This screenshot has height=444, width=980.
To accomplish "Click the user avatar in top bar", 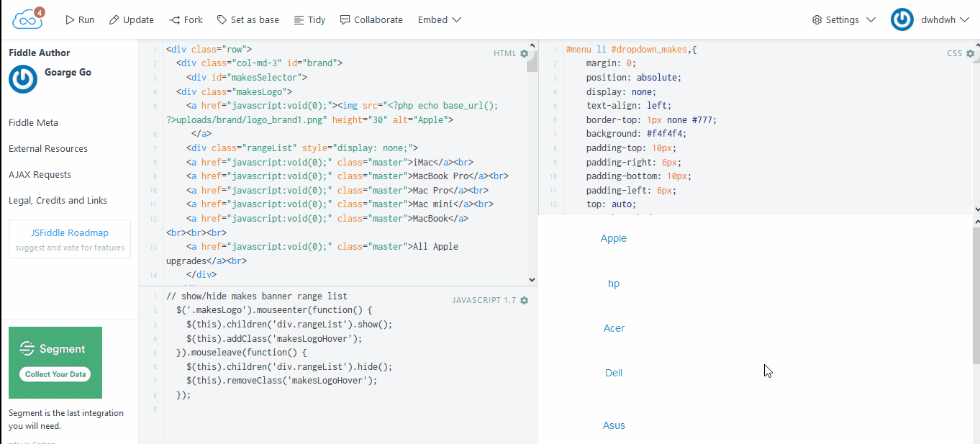I will coord(902,19).
